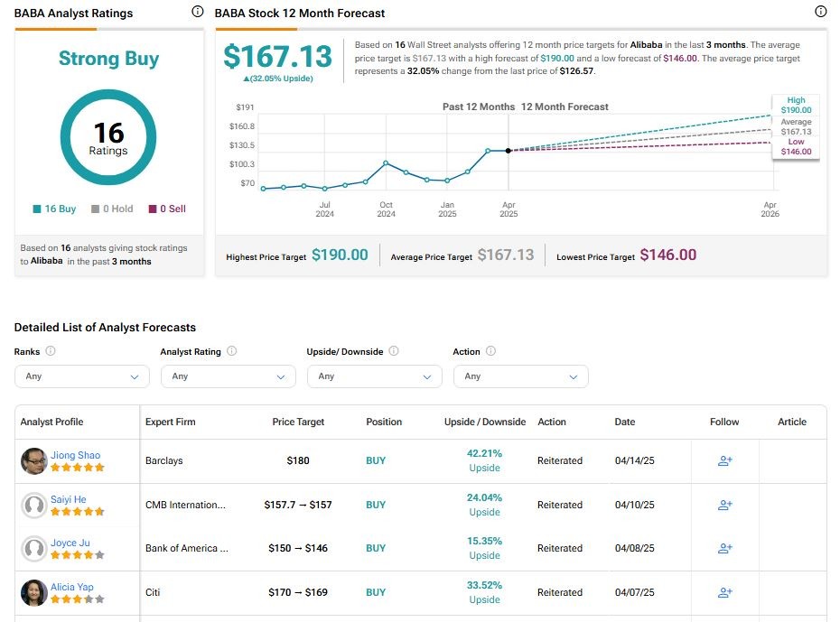The width and height of the screenshot is (840, 622).
Task: Follow analyst Joyce Ju
Action: 724,548
